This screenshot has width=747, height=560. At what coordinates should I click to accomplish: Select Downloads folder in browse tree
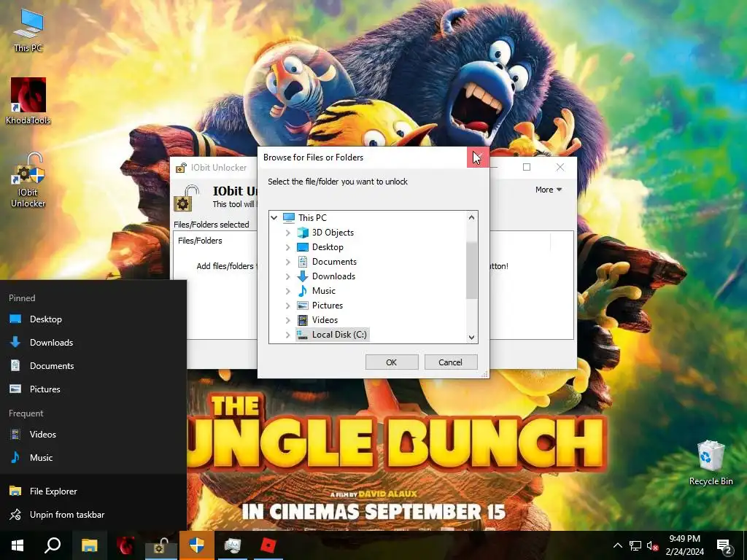(326, 276)
